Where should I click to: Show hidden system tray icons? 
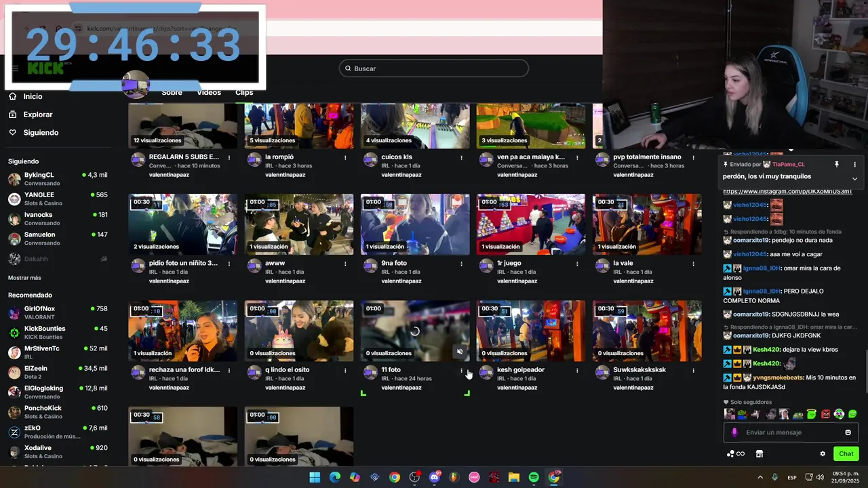759,477
